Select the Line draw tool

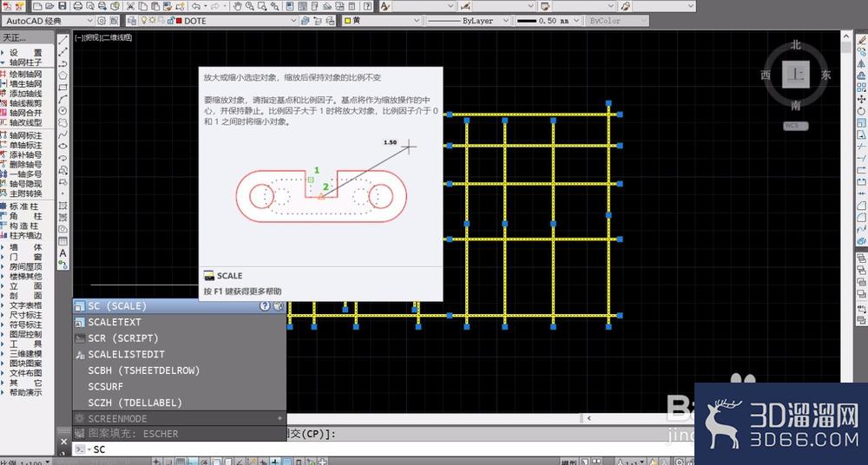coord(63,41)
